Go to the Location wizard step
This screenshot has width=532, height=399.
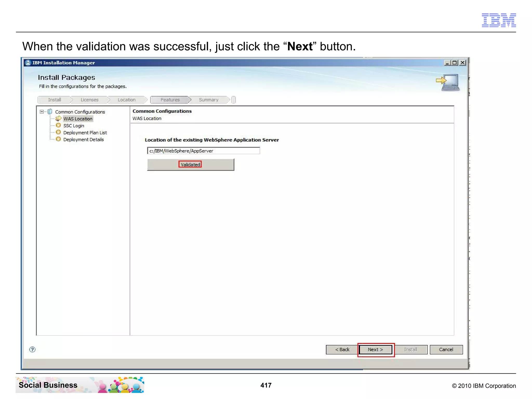click(x=127, y=100)
